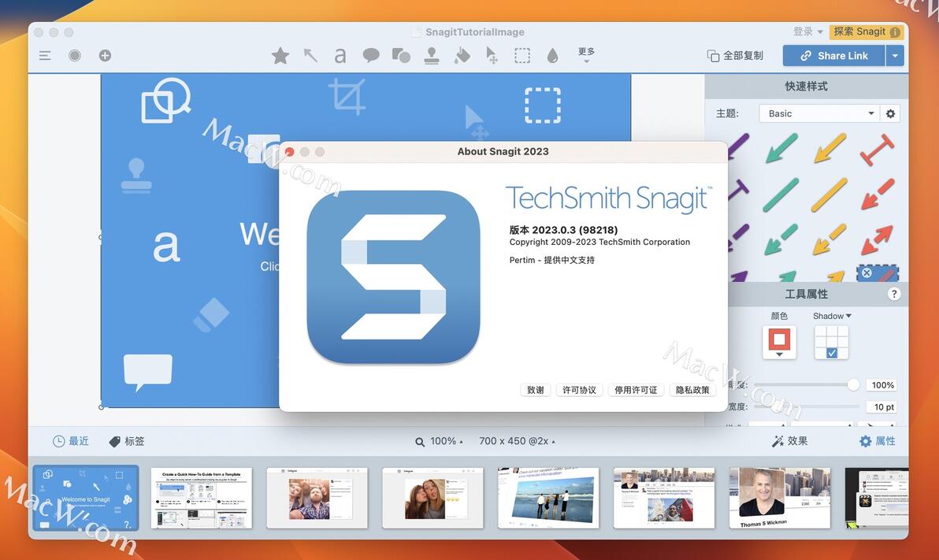The image size is (939, 560).
Task: Open the 700 x 450 size dropdown
Action: 517,441
